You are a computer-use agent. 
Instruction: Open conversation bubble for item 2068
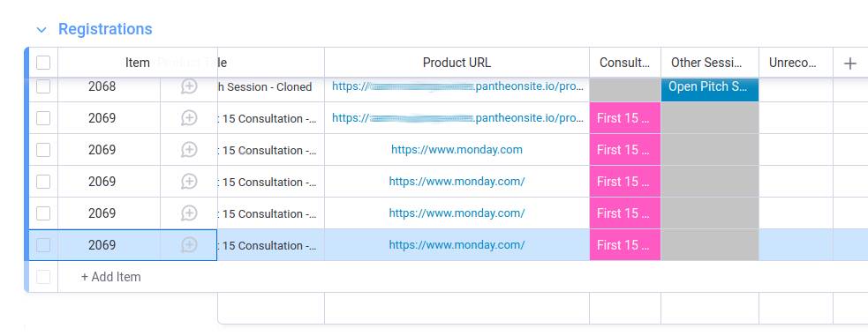pos(189,86)
